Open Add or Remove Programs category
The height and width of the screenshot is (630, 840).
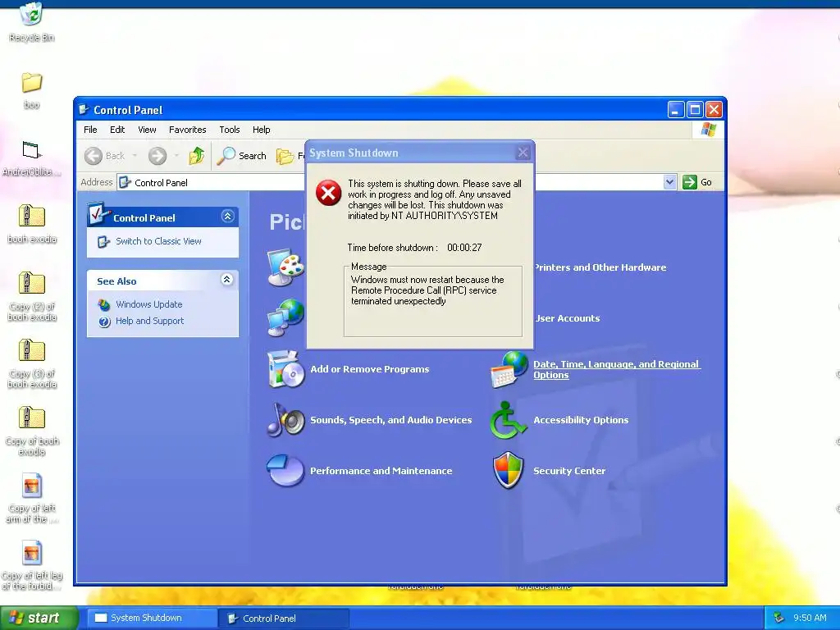370,369
